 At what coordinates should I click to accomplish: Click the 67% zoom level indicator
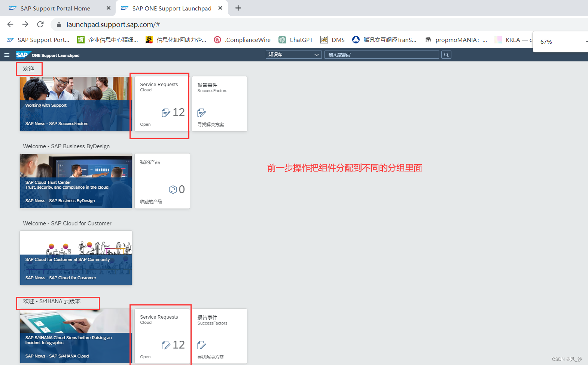546,42
